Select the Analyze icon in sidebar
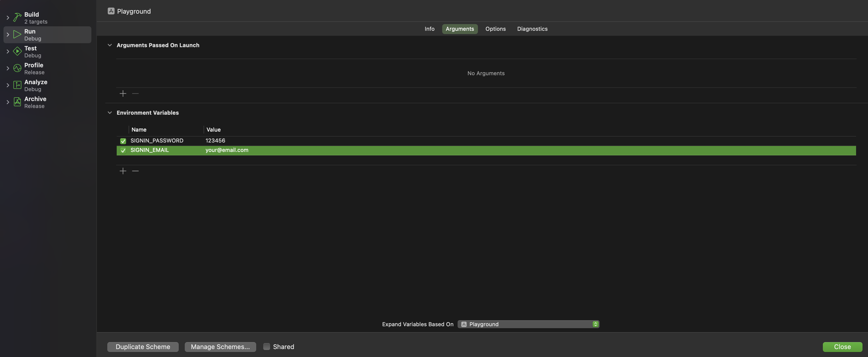The height and width of the screenshot is (357, 868). tap(17, 85)
